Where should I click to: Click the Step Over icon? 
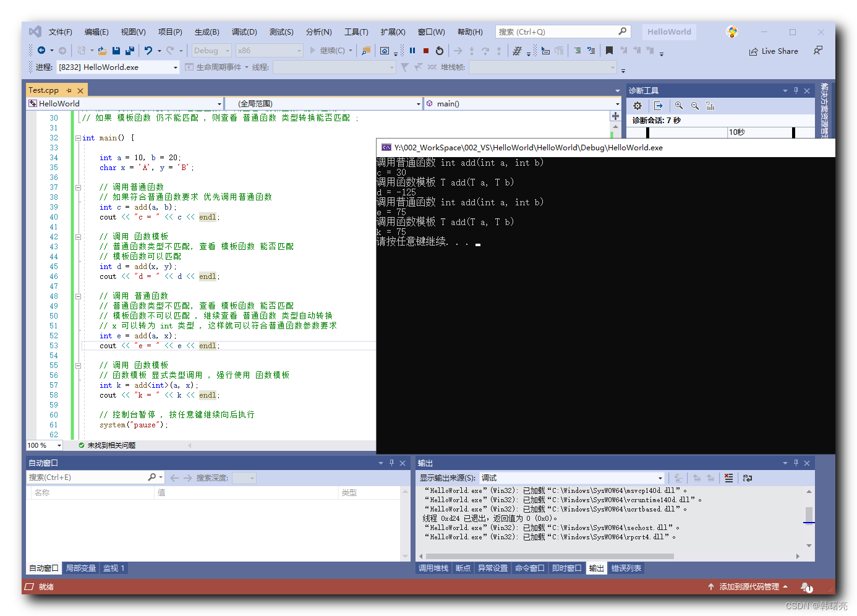tap(485, 51)
